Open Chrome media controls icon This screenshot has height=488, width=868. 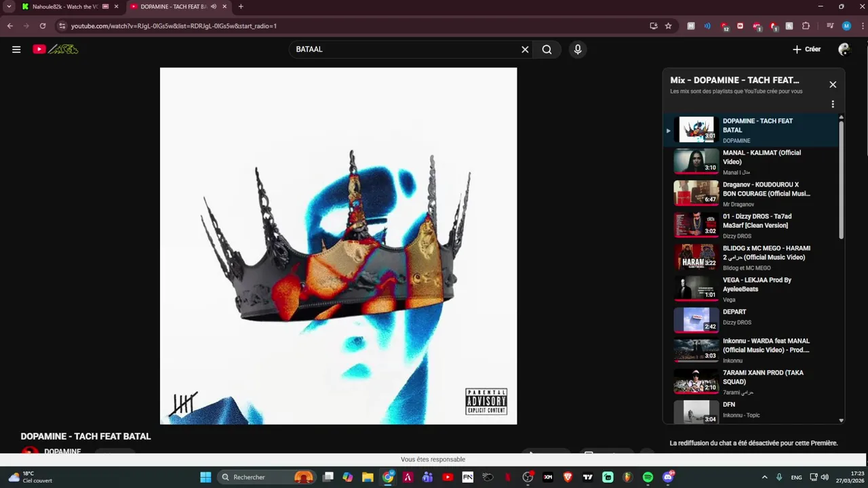point(830,26)
